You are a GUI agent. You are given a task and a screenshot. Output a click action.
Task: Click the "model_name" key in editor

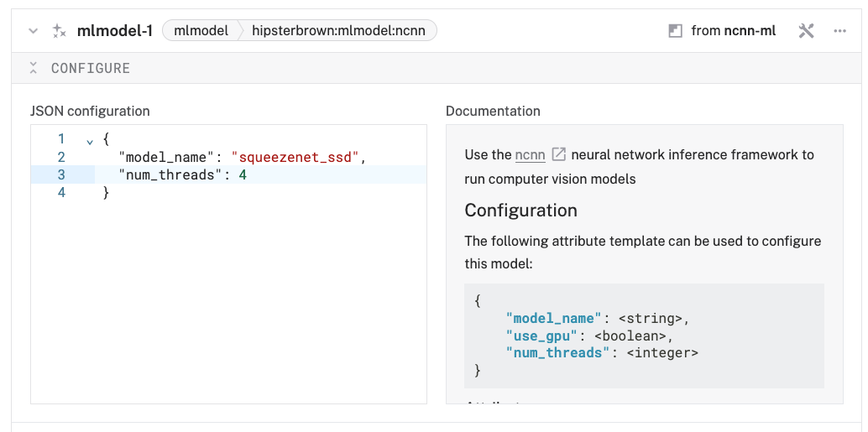(165, 157)
